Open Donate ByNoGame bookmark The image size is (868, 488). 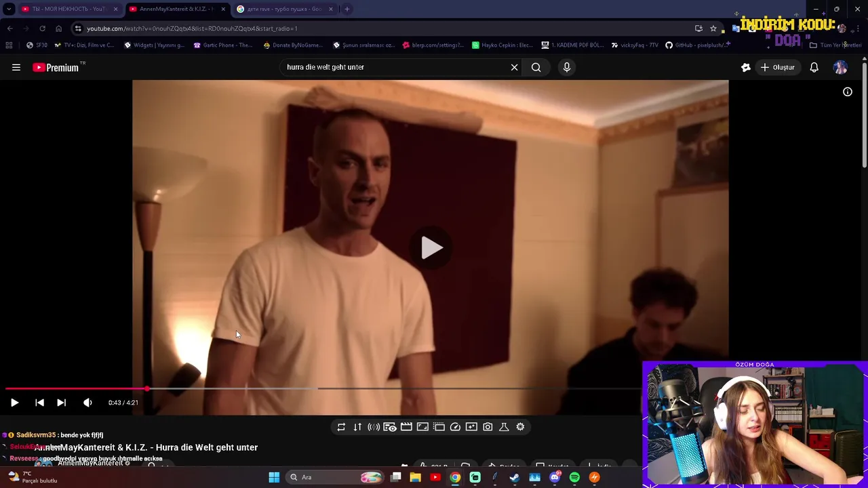(x=293, y=45)
